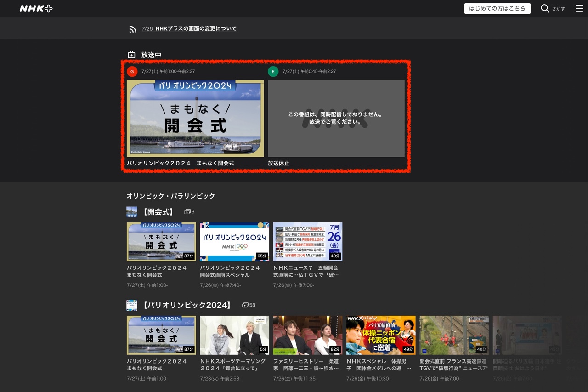Image resolution: width=588 pixels, height=392 pixels.
Task: Open the 65分 開会式直前スペシャル thumbnail
Action: 234,242
